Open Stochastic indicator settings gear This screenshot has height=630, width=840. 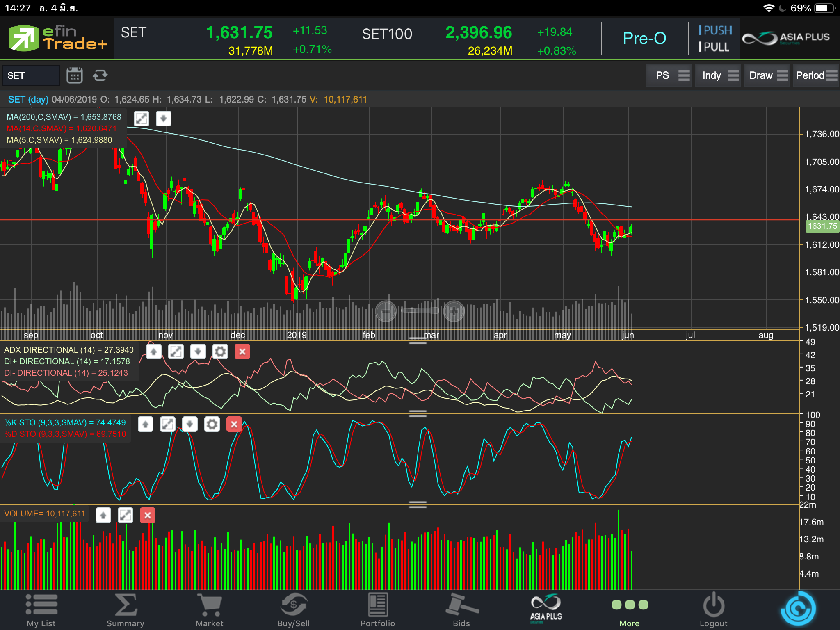(x=212, y=424)
